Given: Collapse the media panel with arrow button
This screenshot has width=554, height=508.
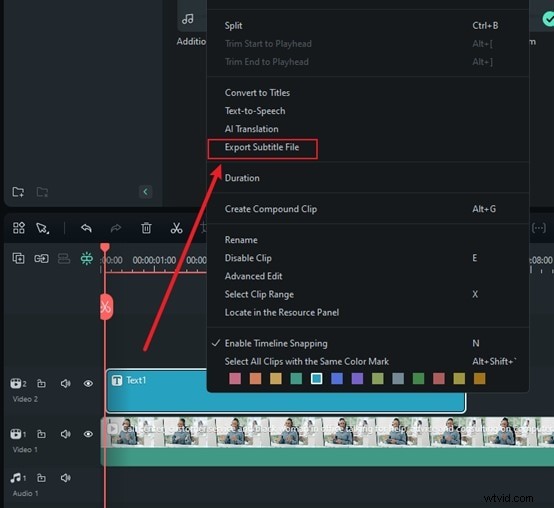Looking at the screenshot, I should coord(145,192).
